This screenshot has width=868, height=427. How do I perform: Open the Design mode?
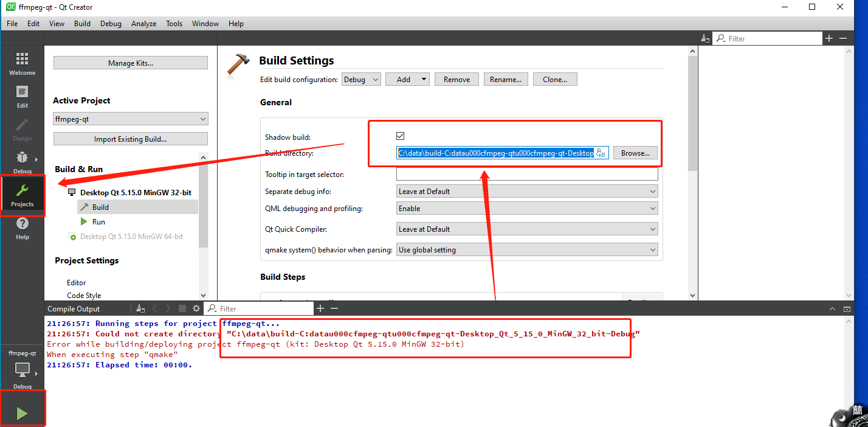pos(22,129)
